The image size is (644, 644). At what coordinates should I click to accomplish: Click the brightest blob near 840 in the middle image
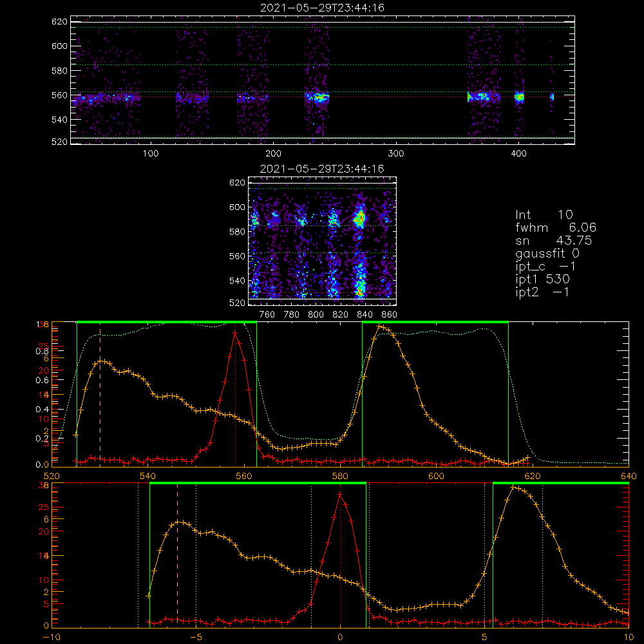pos(360,218)
